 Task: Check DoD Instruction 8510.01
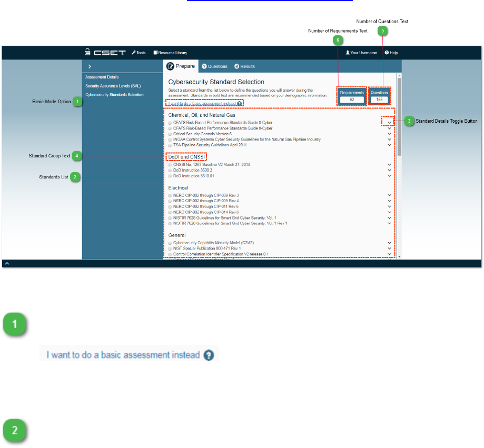click(170, 176)
